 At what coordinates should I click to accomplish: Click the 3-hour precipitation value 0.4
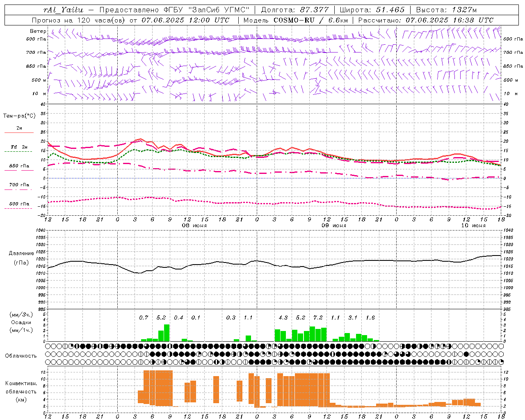[x=178, y=317]
